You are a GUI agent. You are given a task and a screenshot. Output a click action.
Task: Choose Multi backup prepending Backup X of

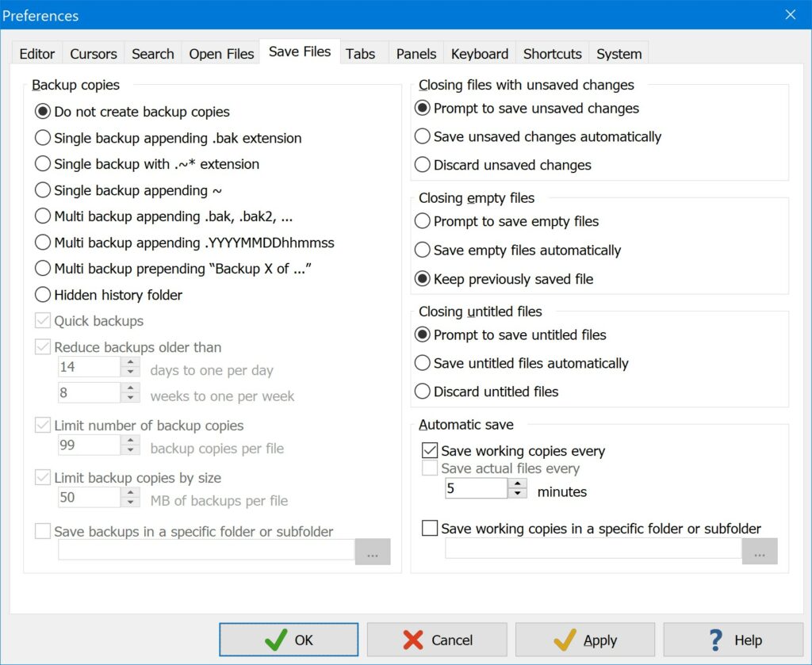point(173,269)
